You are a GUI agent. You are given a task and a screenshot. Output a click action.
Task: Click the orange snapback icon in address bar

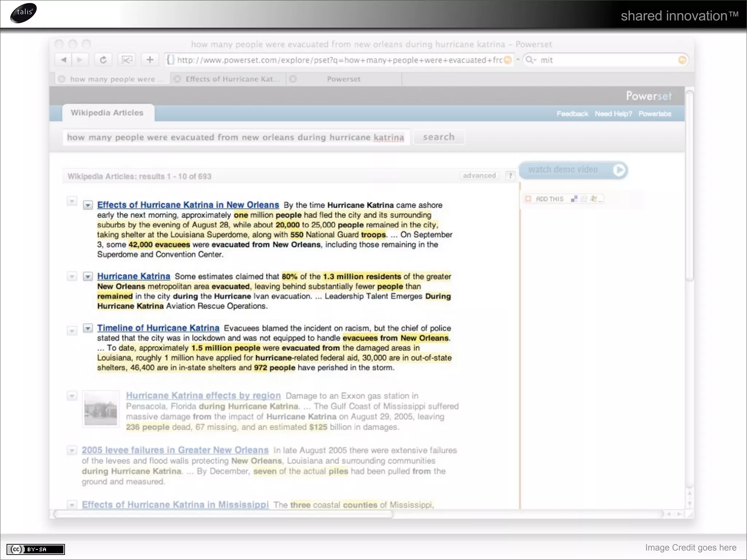[x=508, y=60]
